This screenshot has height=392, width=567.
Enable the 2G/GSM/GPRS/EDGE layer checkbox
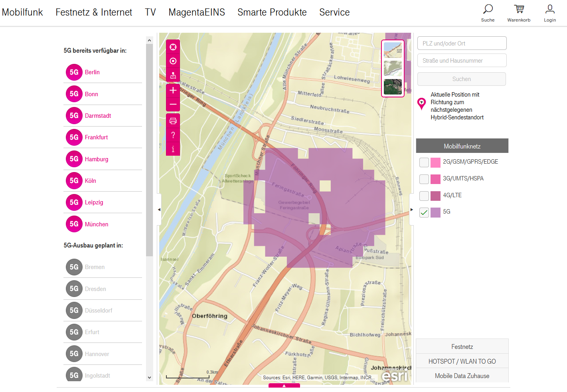point(424,162)
